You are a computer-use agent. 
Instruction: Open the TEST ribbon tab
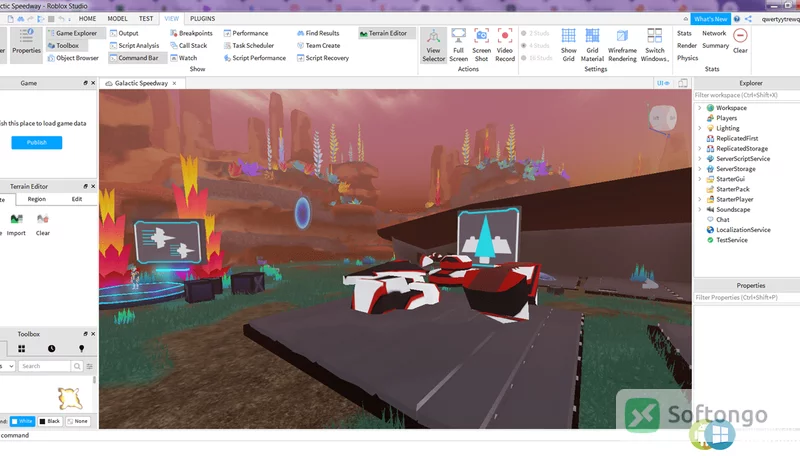tap(146, 18)
